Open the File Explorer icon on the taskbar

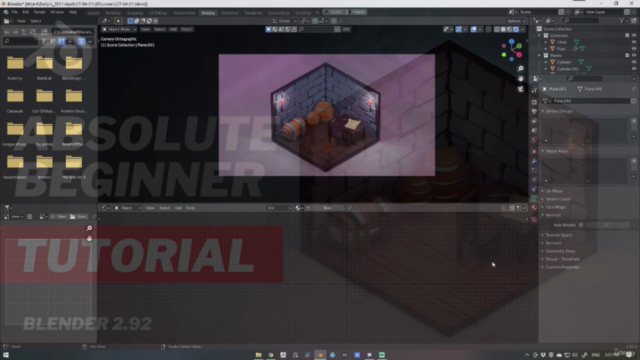pyautogui.click(x=259, y=355)
